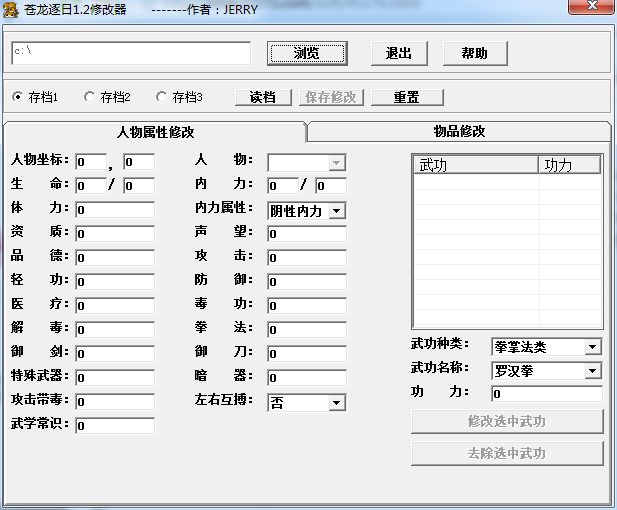Open the 人物 dropdown list
617x510 pixels.
point(336,162)
